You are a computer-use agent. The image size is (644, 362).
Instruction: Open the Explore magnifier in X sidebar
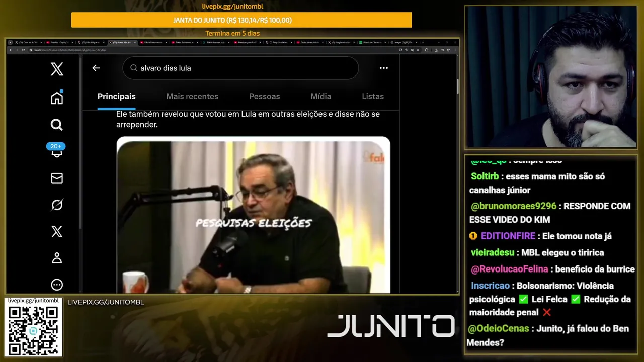coord(57,125)
